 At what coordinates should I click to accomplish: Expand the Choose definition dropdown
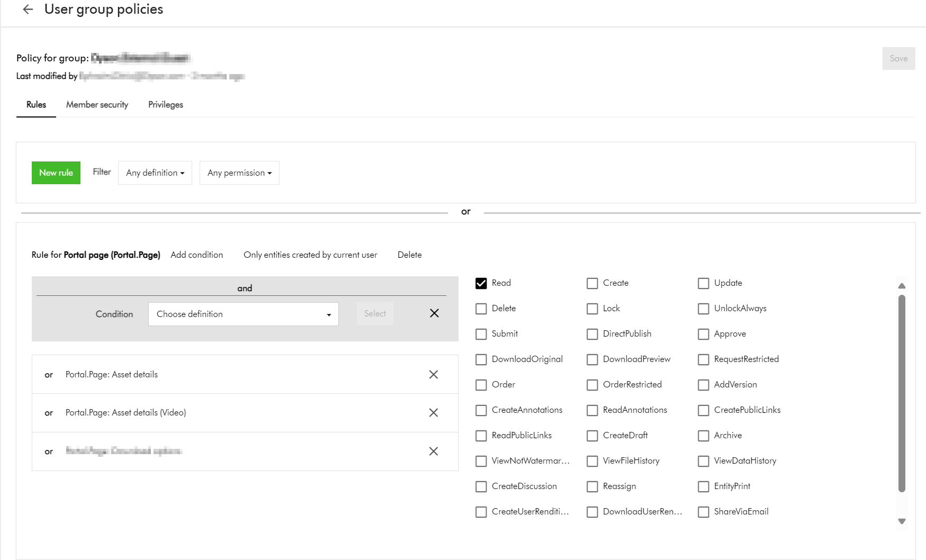243,314
